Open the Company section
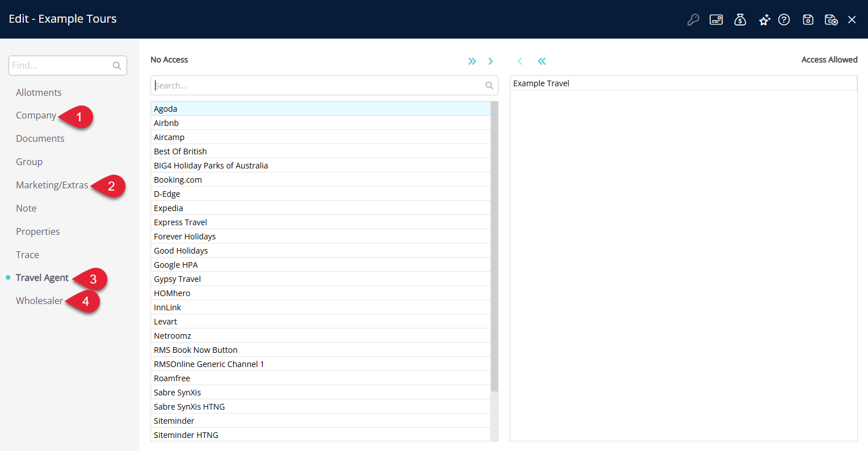The image size is (868, 451). pyautogui.click(x=36, y=115)
